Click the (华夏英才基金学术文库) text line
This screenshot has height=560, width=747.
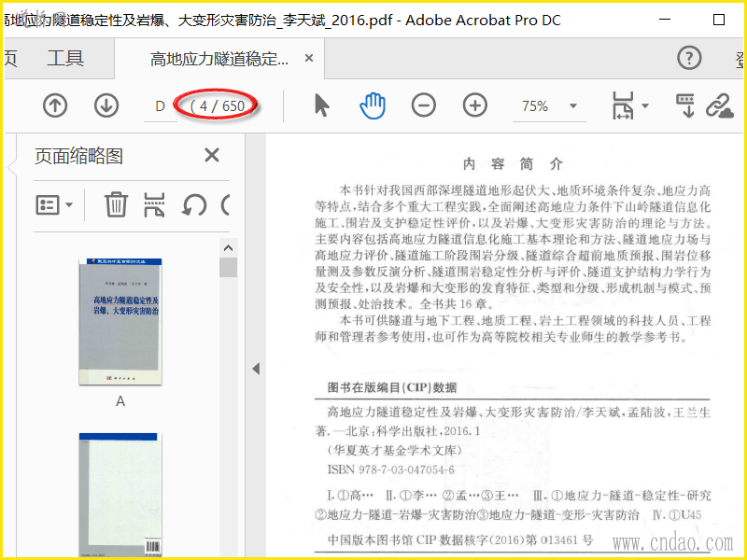[394, 450]
